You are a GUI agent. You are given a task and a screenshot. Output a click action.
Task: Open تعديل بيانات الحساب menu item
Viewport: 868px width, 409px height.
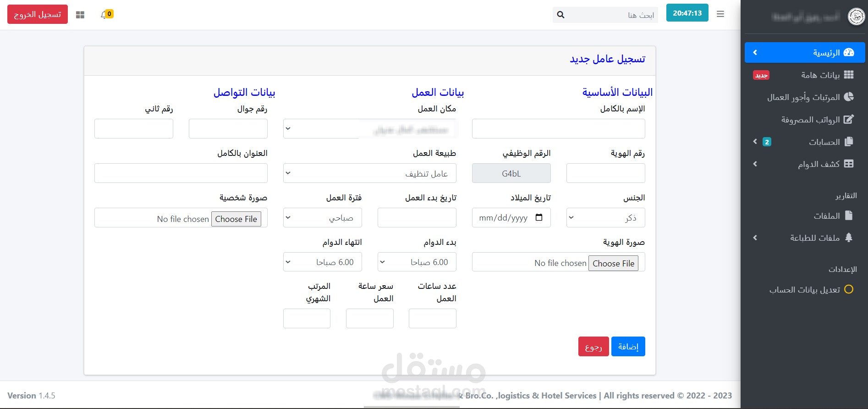[805, 289]
